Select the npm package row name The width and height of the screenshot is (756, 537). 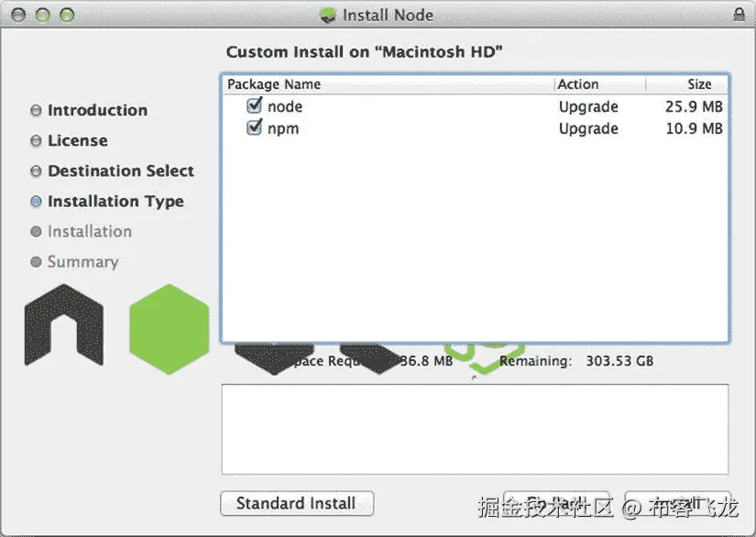283,129
